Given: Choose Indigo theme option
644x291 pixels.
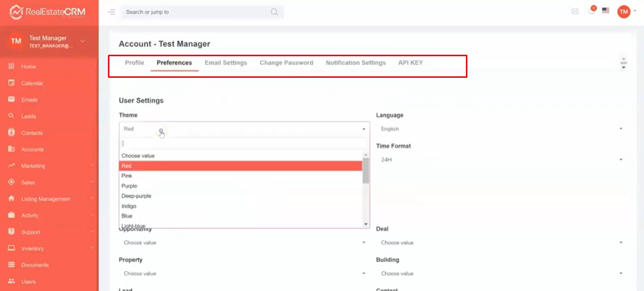Looking at the screenshot, I should 129,206.
